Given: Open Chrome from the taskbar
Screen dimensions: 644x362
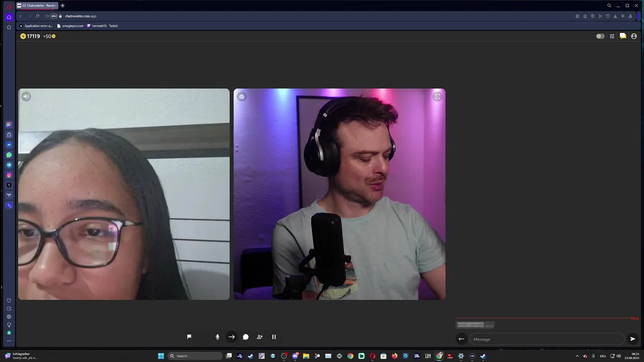Looking at the screenshot, I should 350,356.
